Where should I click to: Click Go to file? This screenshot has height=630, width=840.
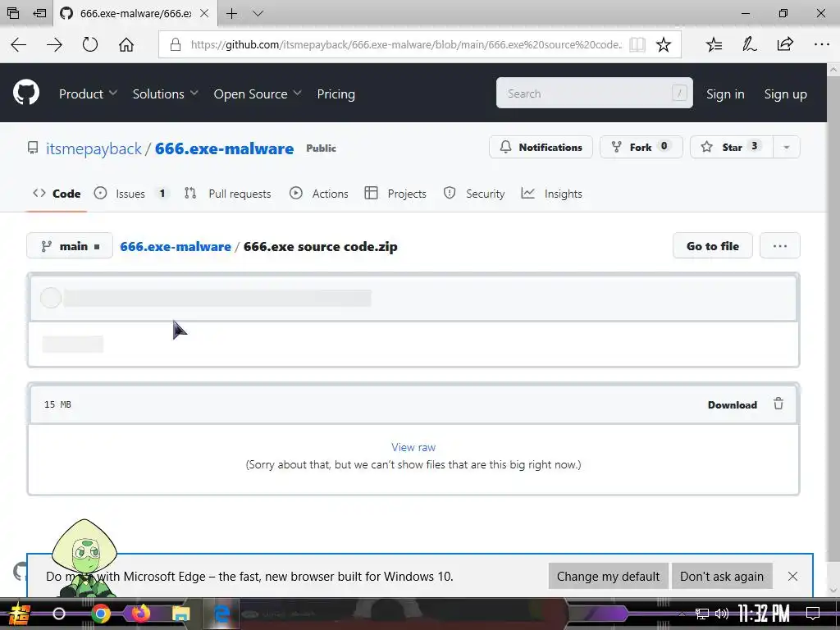tap(713, 246)
